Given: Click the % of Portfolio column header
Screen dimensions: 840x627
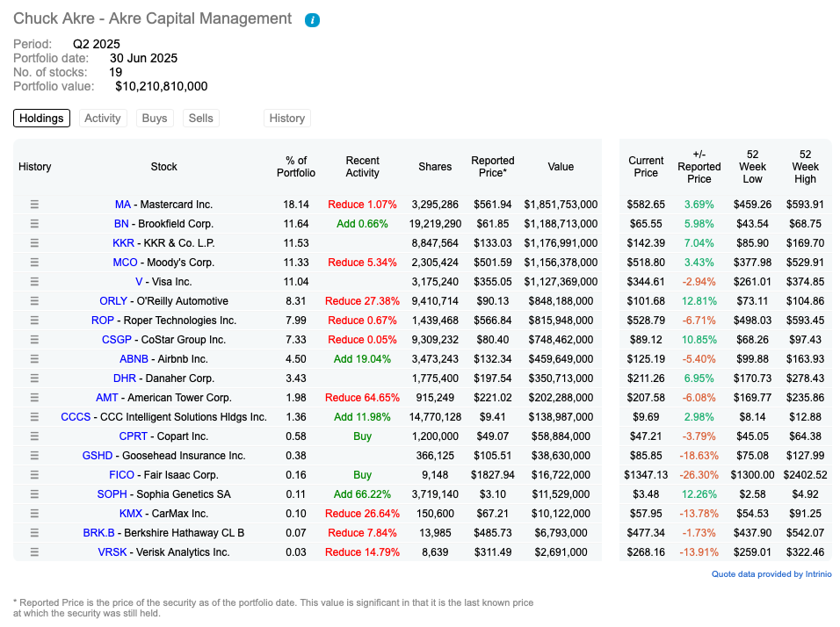Looking at the screenshot, I should [x=296, y=167].
